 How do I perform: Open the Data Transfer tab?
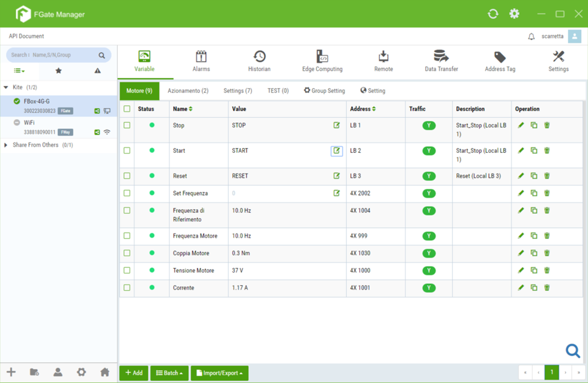(441, 61)
